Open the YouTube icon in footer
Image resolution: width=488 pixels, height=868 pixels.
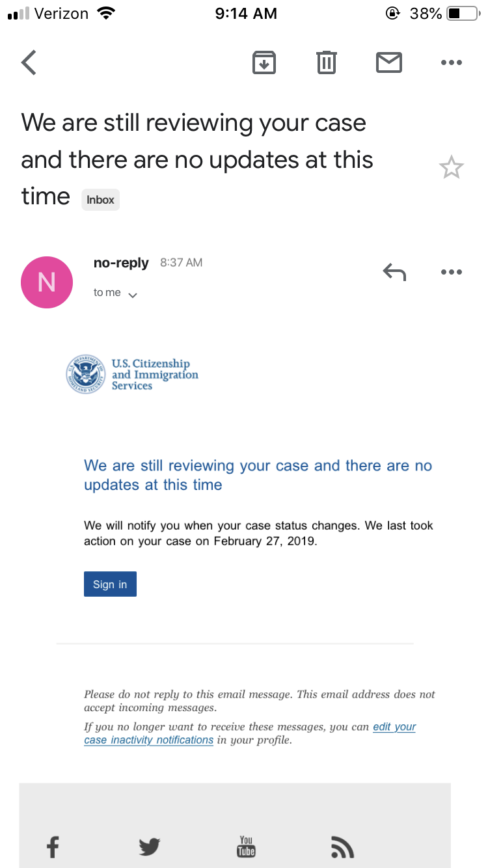pos(246,846)
